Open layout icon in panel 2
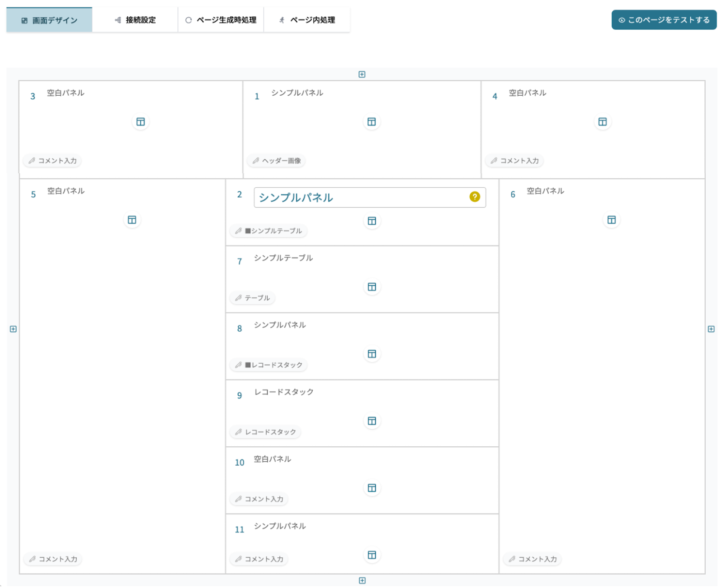 [x=372, y=221]
